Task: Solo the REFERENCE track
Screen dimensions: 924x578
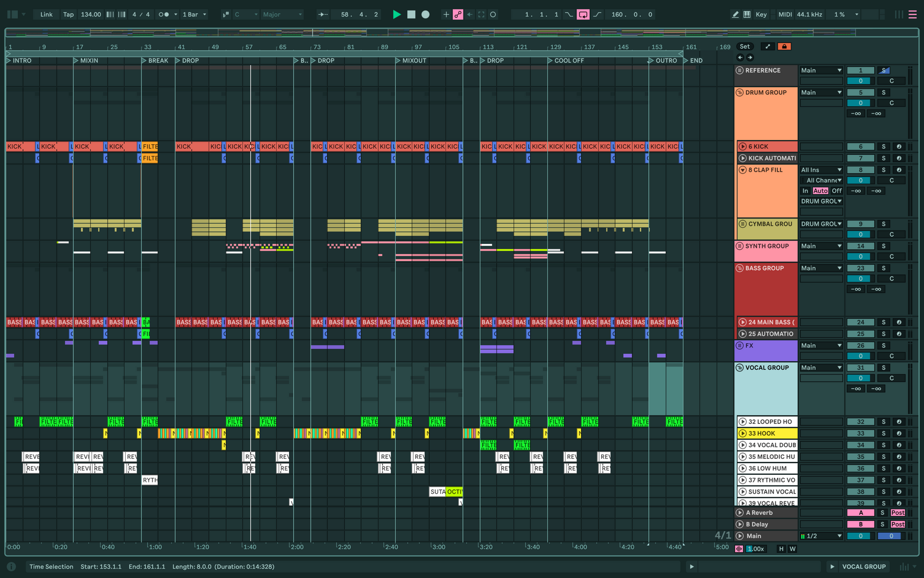Action: [884, 70]
